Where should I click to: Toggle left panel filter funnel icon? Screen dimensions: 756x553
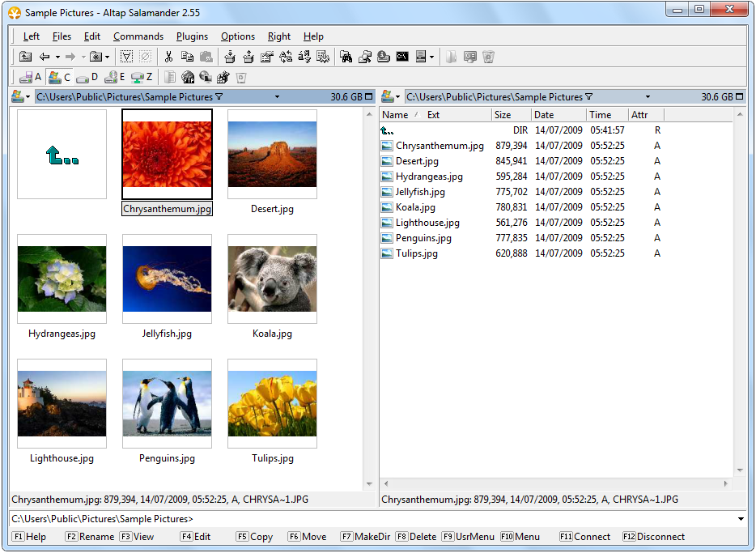pos(219,97)
